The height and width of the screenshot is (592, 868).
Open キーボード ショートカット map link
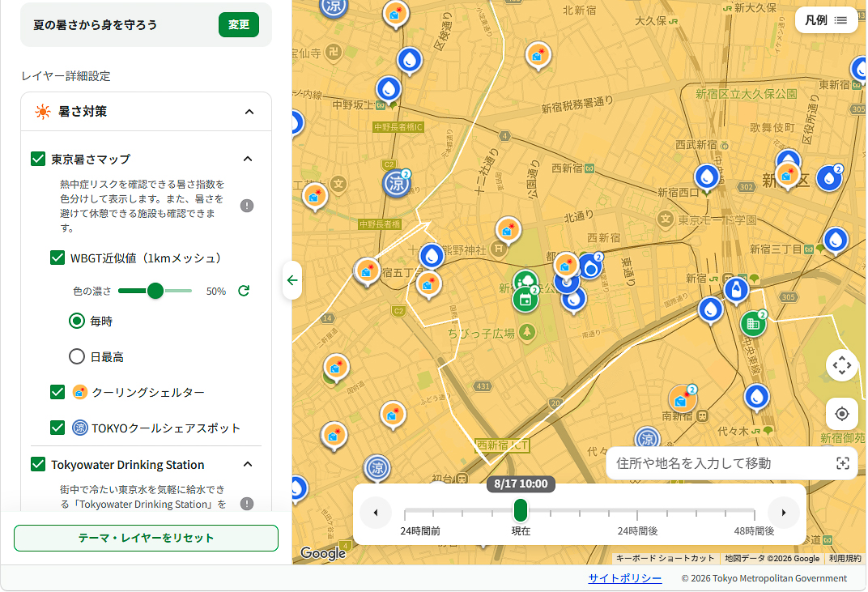[x=665, y=558]
